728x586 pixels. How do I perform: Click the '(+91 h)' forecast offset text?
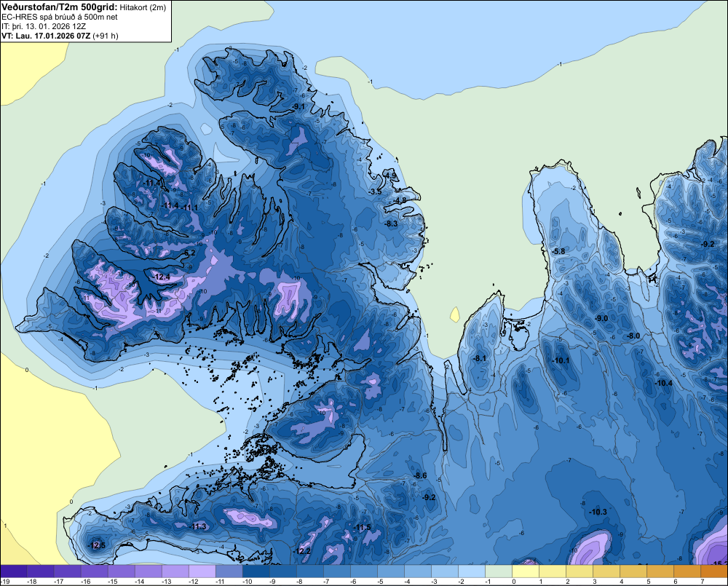coord(106,36)
